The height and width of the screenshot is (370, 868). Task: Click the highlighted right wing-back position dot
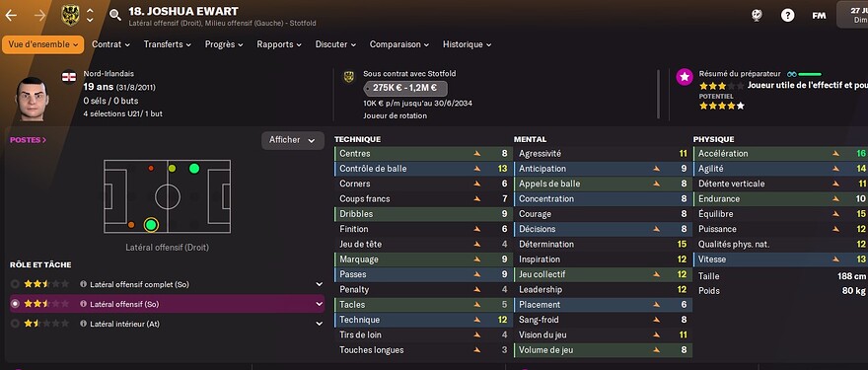(x=151, y=225)
